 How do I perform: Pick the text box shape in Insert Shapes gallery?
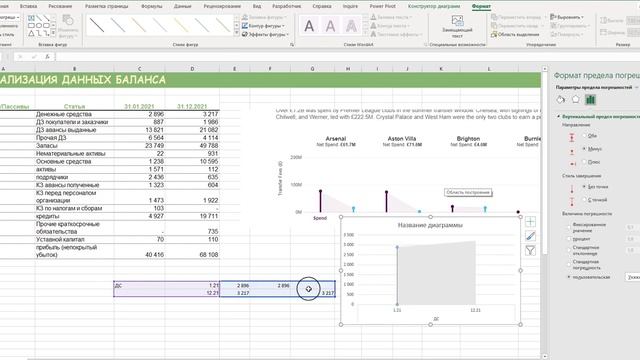tap(31, 18)
